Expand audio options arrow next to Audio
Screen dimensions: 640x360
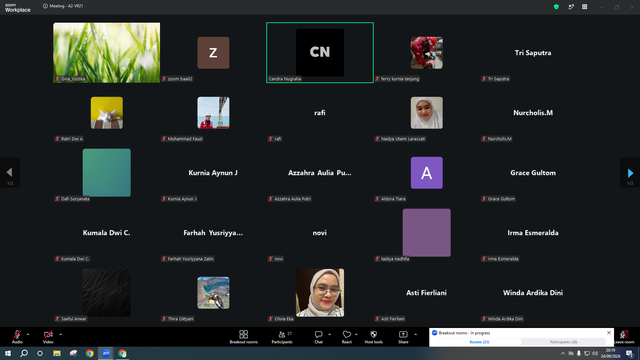point(28,334)
